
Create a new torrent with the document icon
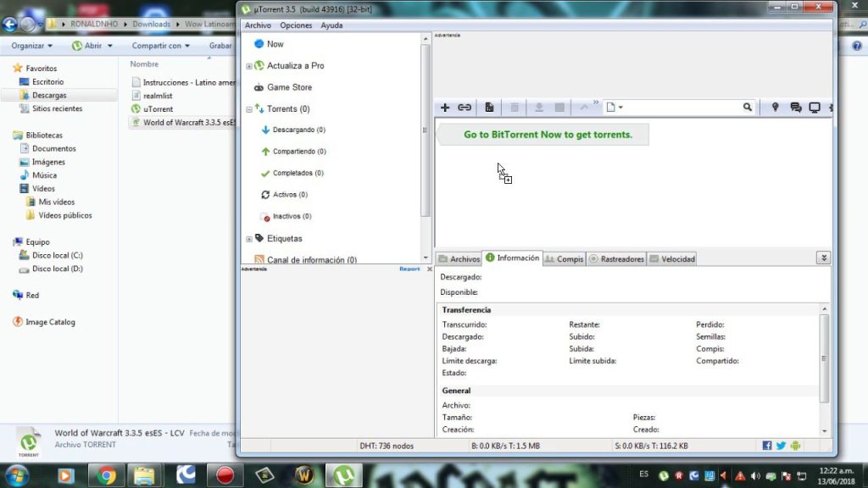tap(489, 108)
